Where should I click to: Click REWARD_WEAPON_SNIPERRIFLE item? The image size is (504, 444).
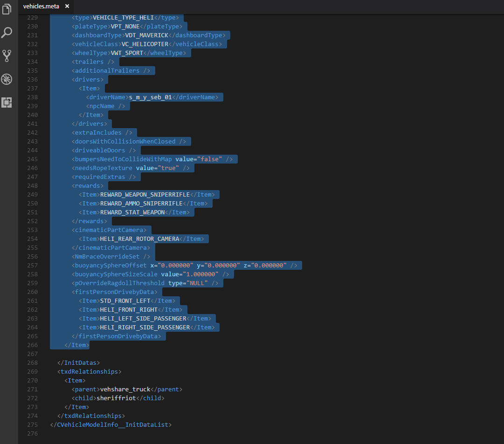point(145,195)
